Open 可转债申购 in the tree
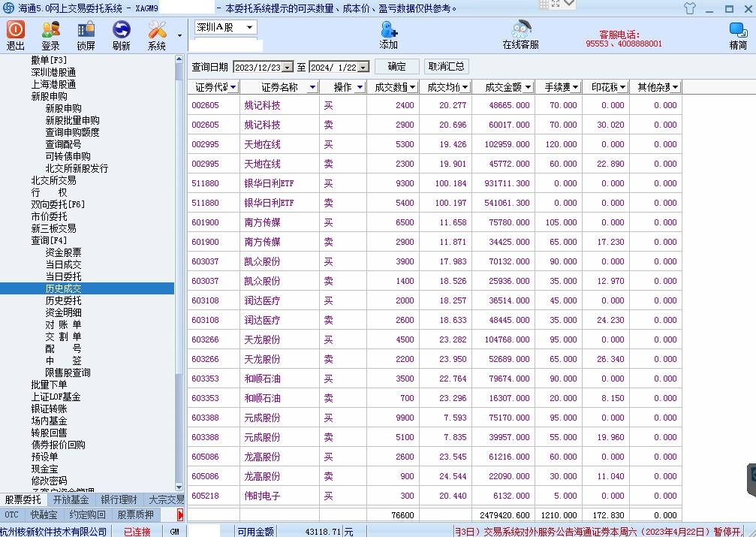Image resolution: width=756 pixels, height=537 pixels. click(x=68, y=156)
